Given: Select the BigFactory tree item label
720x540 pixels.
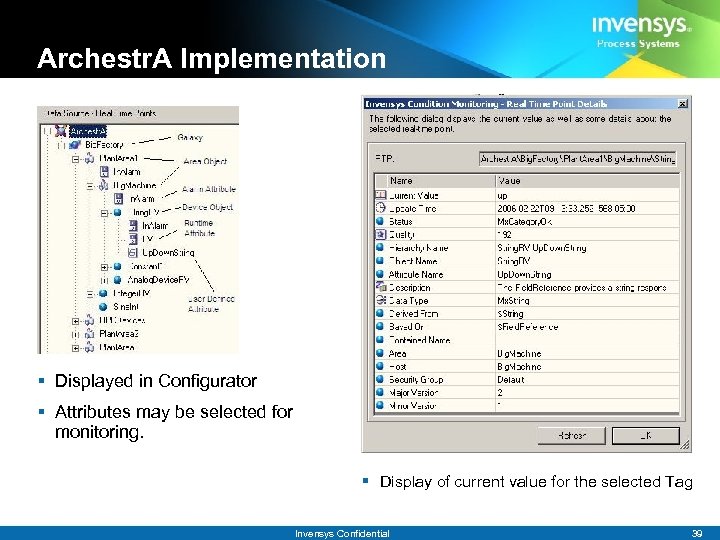Looking at the screenshot, I should [x=104, y=145].
